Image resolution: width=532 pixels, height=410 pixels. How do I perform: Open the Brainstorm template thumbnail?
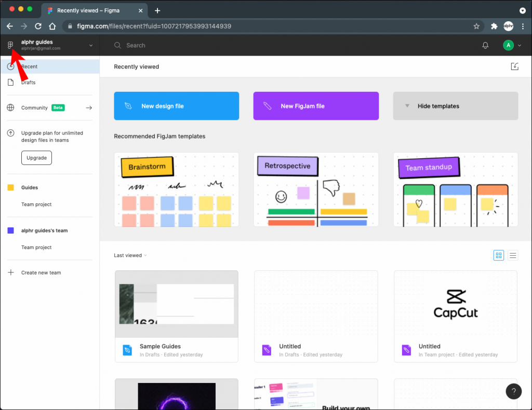point(176,189)
